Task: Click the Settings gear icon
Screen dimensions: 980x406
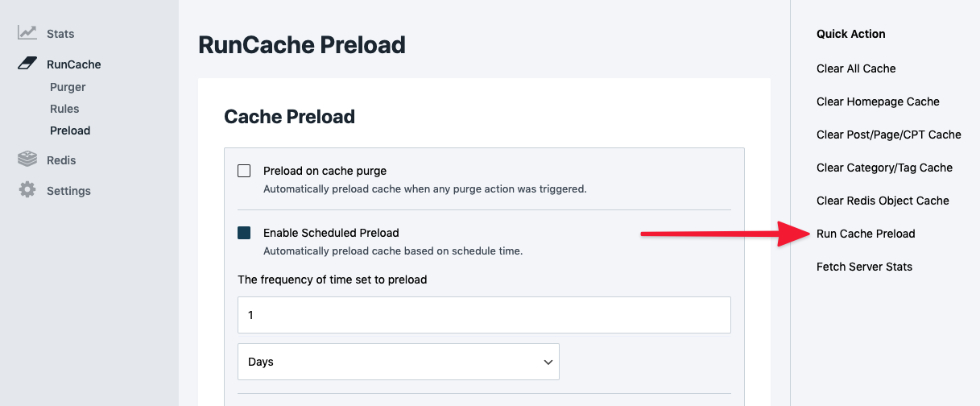Action: point(27,190)
